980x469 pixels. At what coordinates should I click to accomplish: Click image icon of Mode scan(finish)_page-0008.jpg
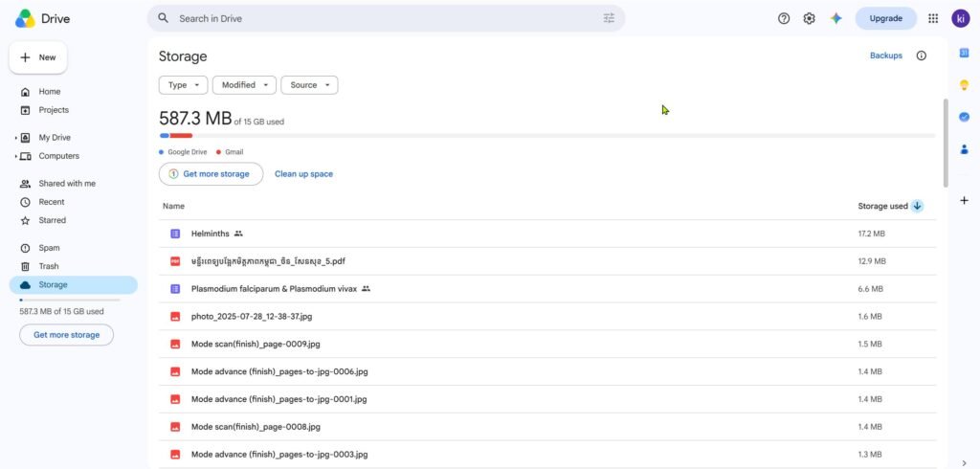(x=175, y=427)
